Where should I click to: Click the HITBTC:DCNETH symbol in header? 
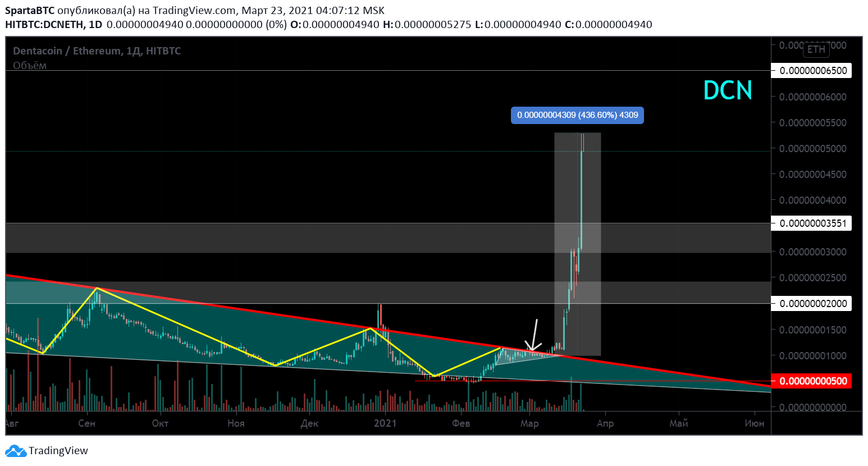(44, 25)
